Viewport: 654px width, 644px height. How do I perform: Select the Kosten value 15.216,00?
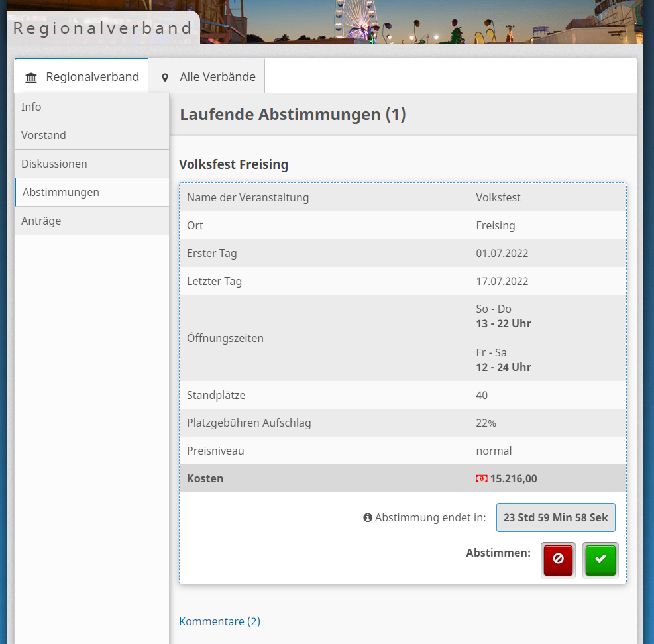(514, 478)
